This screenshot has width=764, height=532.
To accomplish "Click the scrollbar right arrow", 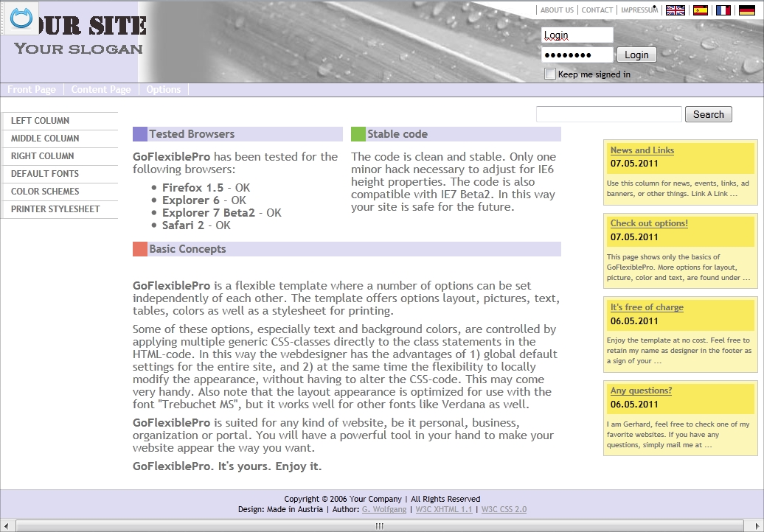I will [757, 525].
